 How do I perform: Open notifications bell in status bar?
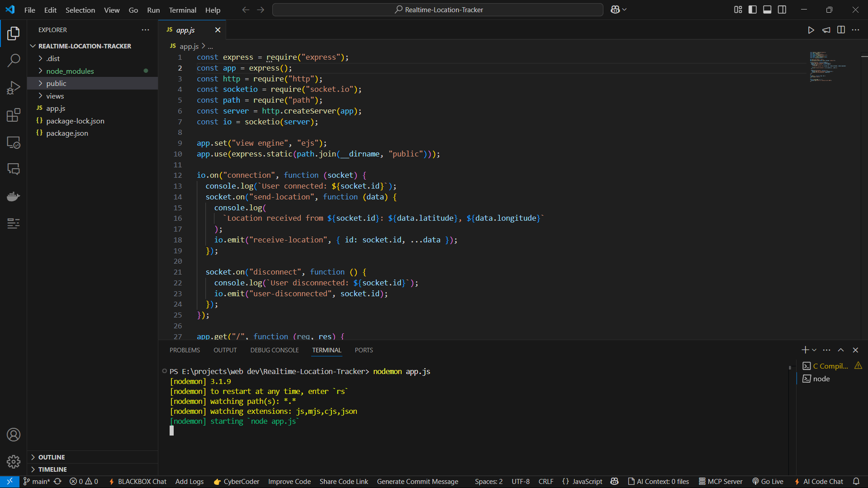(856, 482)
